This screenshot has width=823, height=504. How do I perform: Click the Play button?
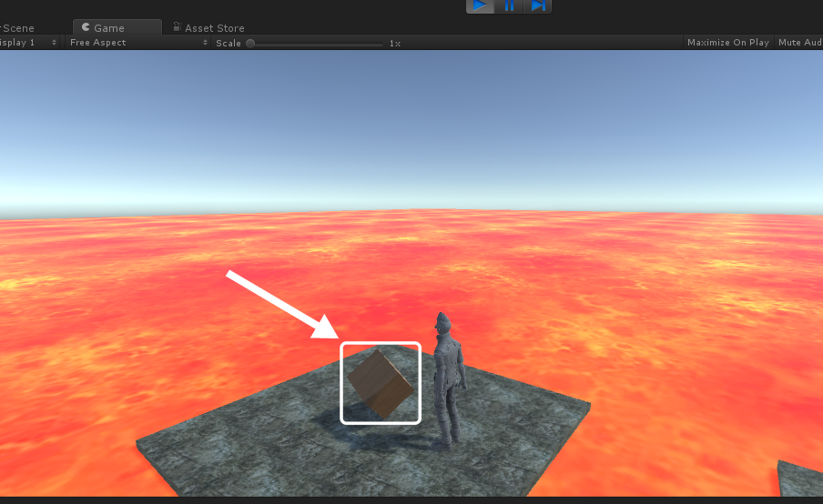(x=480, y=5)
